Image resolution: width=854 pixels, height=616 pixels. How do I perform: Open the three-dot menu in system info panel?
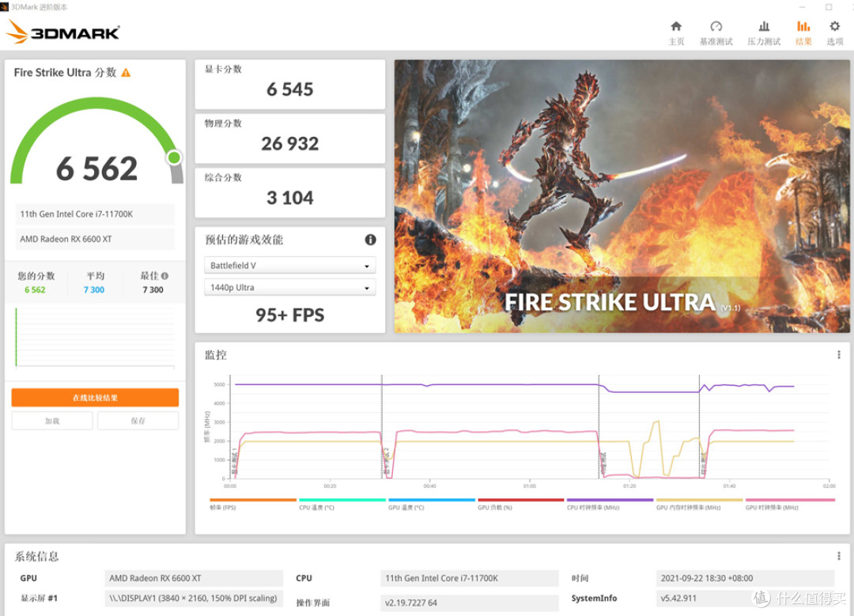(838, 556)
